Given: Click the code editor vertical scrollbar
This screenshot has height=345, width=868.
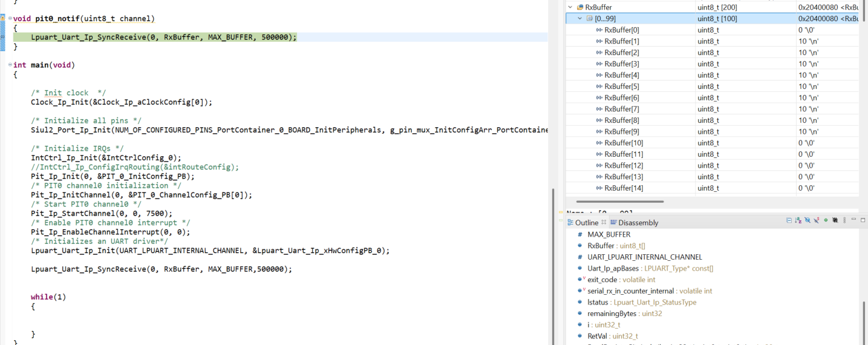Looking at the screenshot, I should coord(553,266).
